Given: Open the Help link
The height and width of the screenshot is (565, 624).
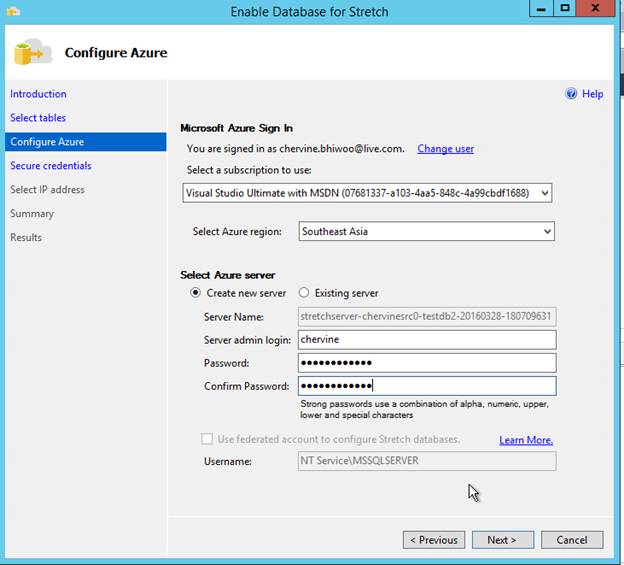Looking at the screenshot, I should [593, 94].
